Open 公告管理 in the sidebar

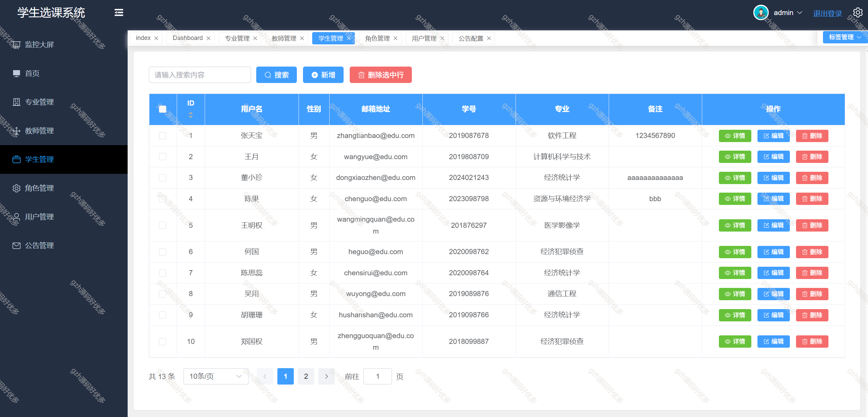[x=39, y=245]
